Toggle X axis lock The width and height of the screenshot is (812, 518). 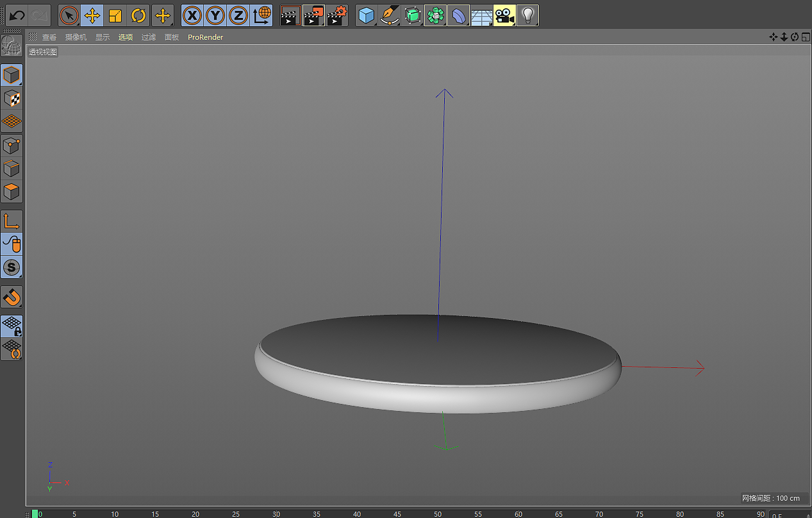point(192,15)
